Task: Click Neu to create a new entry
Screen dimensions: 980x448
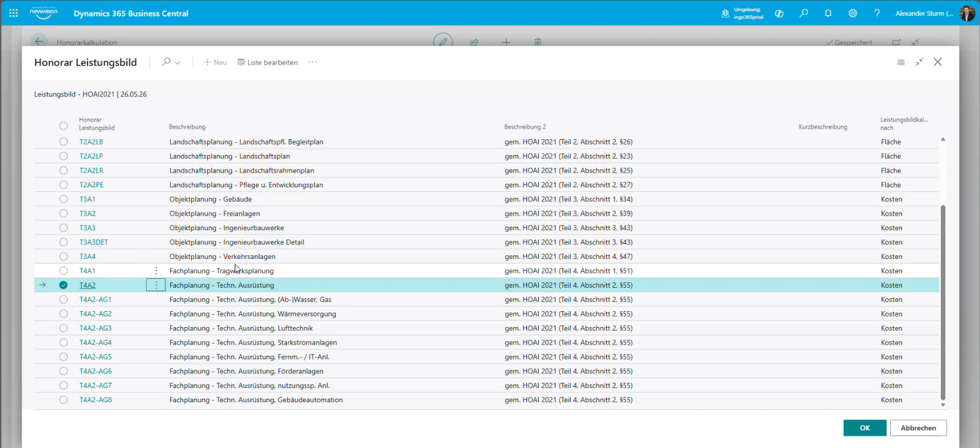Action: click(215, 62)
